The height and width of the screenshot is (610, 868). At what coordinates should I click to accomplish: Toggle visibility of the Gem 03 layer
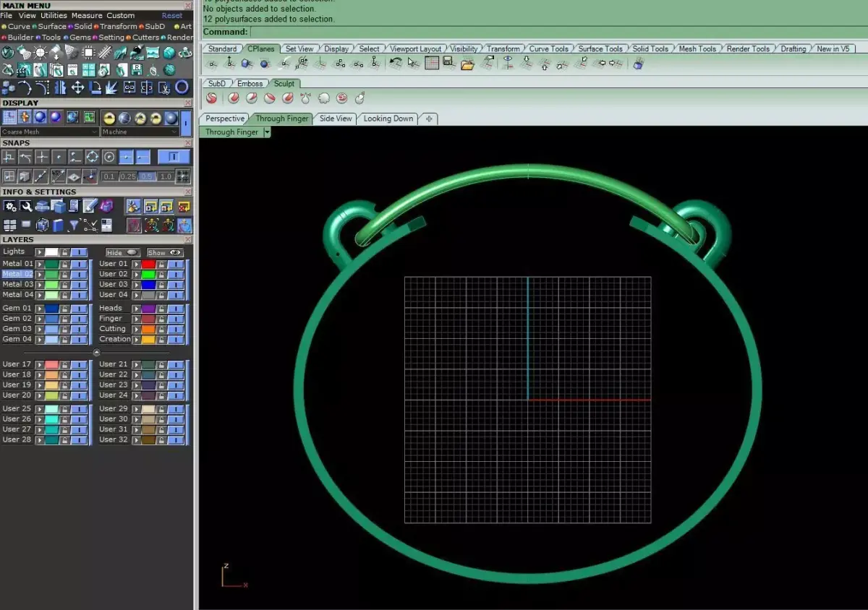tap(79, 329)
